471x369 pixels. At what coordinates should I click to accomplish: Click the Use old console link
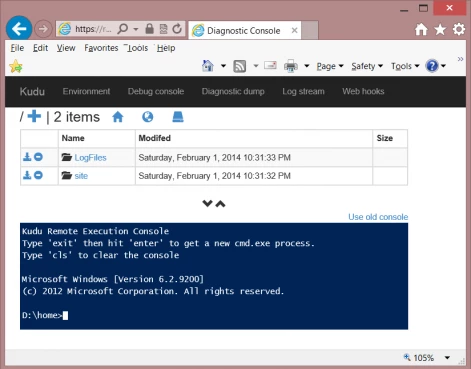point(378,217)
